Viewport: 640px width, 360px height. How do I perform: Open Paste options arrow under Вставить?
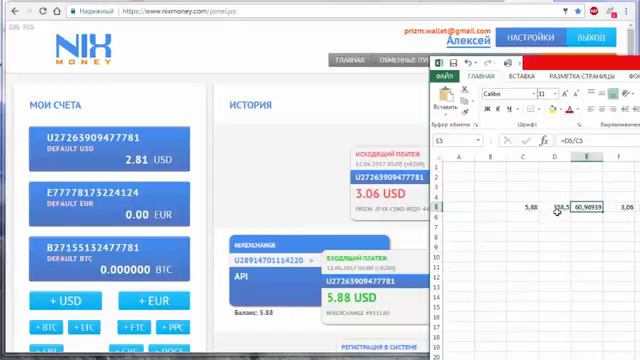coord(445,114)
